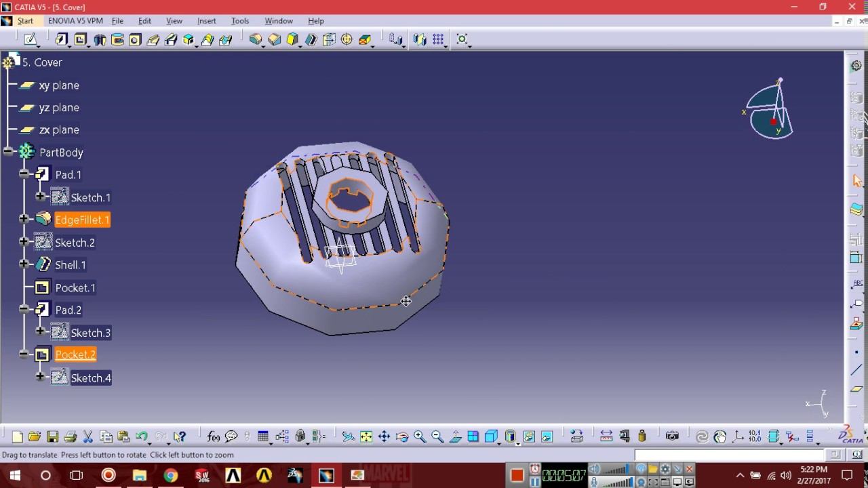Viewport: 868px width, 488px height.
Task: Open the Insert menu
Action: pos(206,21)
